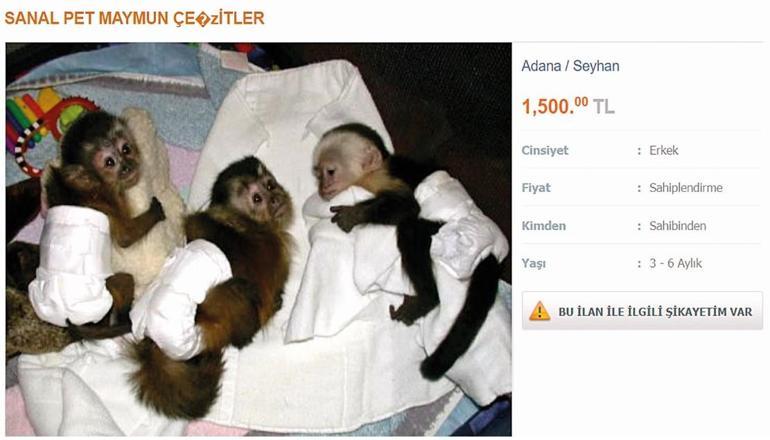Click the Adana / Seyhan location text

570,66
